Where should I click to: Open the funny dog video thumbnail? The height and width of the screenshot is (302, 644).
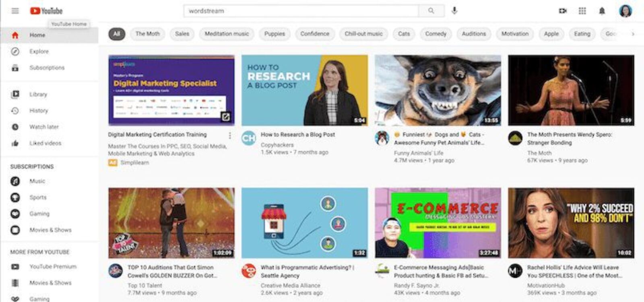(x=438, y=90)
